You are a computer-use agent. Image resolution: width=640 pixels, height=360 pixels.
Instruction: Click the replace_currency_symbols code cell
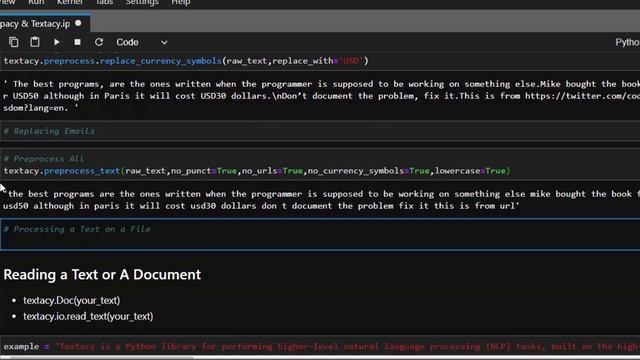tap(320, 61)
